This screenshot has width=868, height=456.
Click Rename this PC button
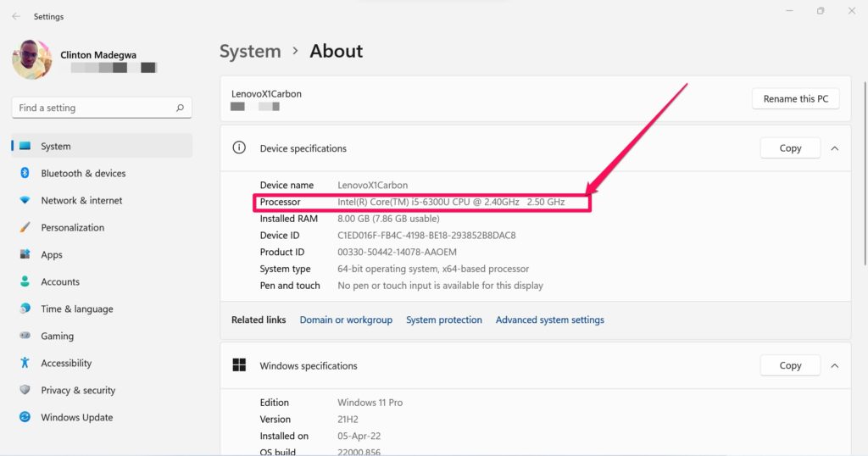pos(795,98)
